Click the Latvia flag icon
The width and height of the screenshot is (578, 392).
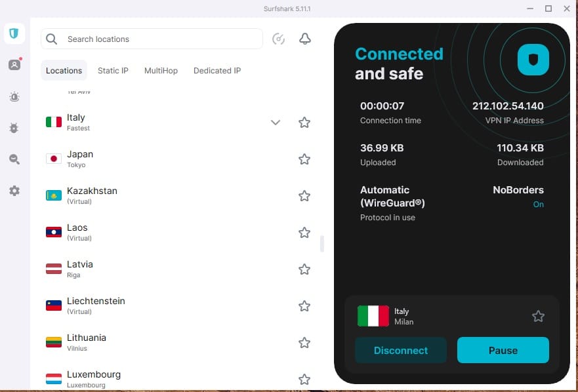(54, 269)
